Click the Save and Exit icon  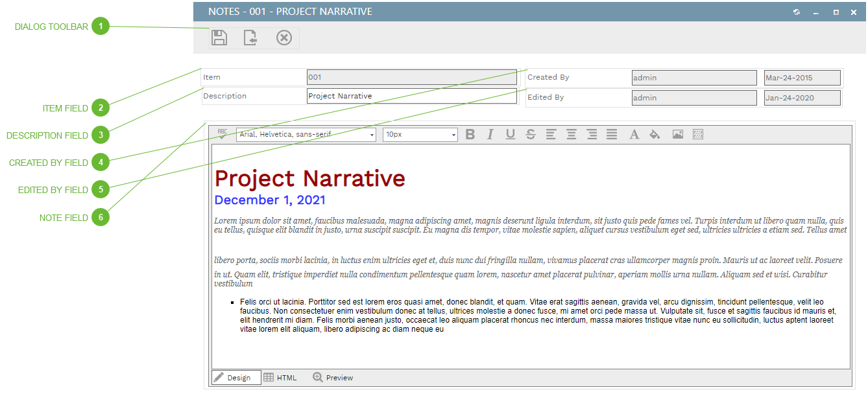point(251,38)
